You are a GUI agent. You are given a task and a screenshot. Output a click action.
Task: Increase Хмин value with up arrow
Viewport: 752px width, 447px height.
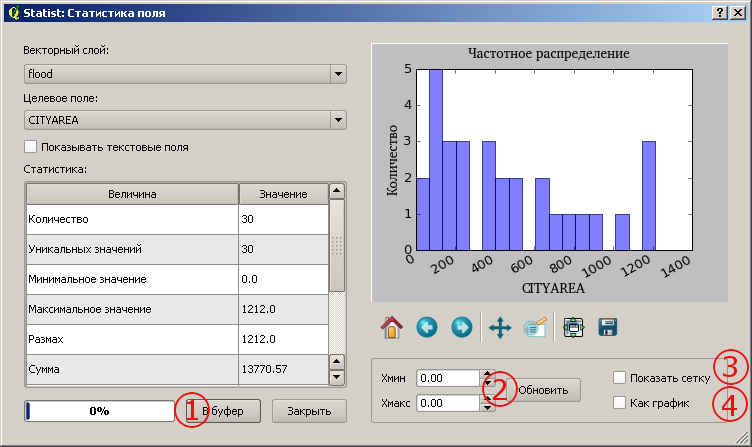487,374
